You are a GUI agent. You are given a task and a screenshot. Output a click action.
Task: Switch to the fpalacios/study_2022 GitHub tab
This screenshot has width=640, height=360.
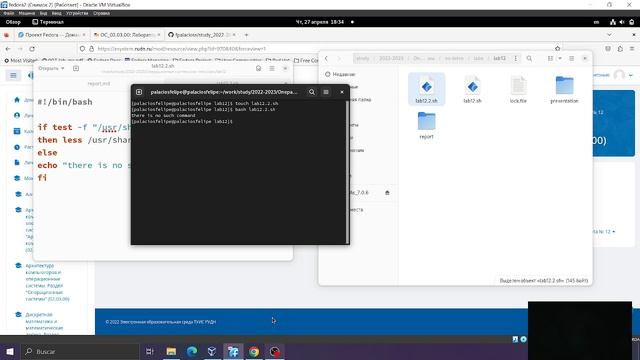(202, 35)
